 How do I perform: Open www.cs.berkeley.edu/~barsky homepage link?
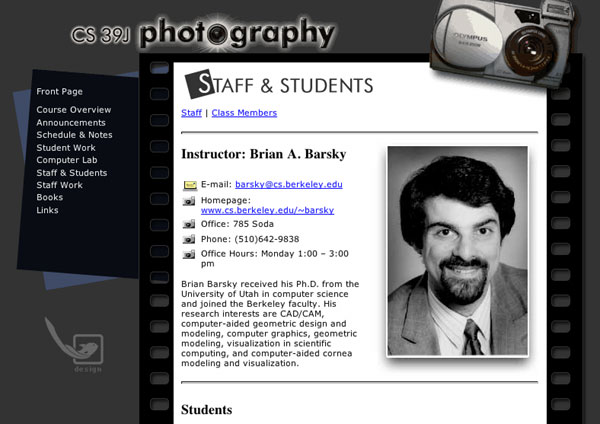tap(267, 210)
